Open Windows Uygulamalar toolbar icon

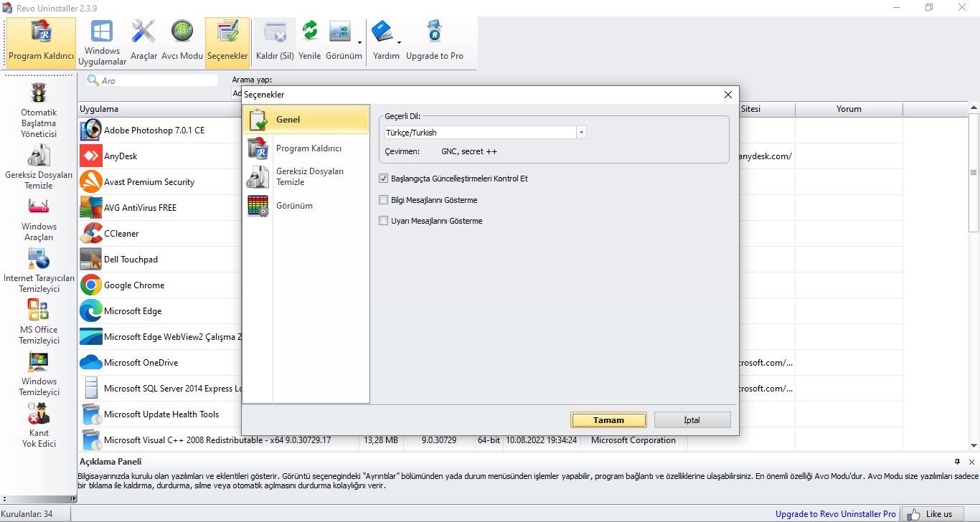103,42
